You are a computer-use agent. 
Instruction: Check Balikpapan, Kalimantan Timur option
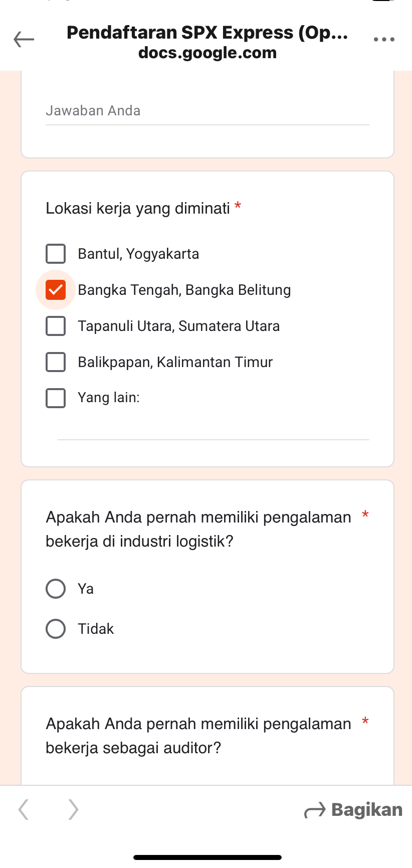(56, 362)
